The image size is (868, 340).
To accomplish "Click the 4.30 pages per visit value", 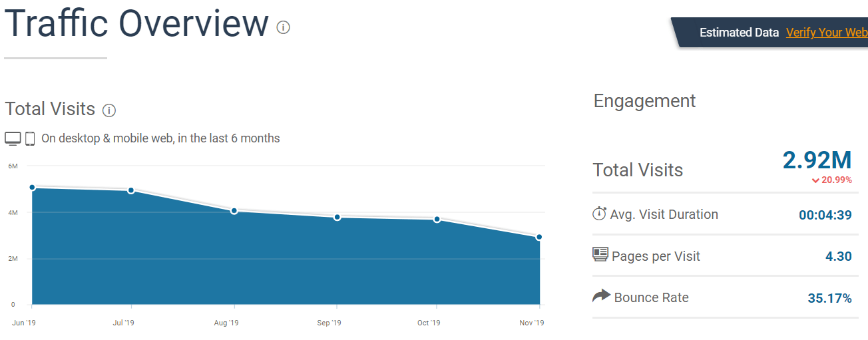I will pos(838,256).
